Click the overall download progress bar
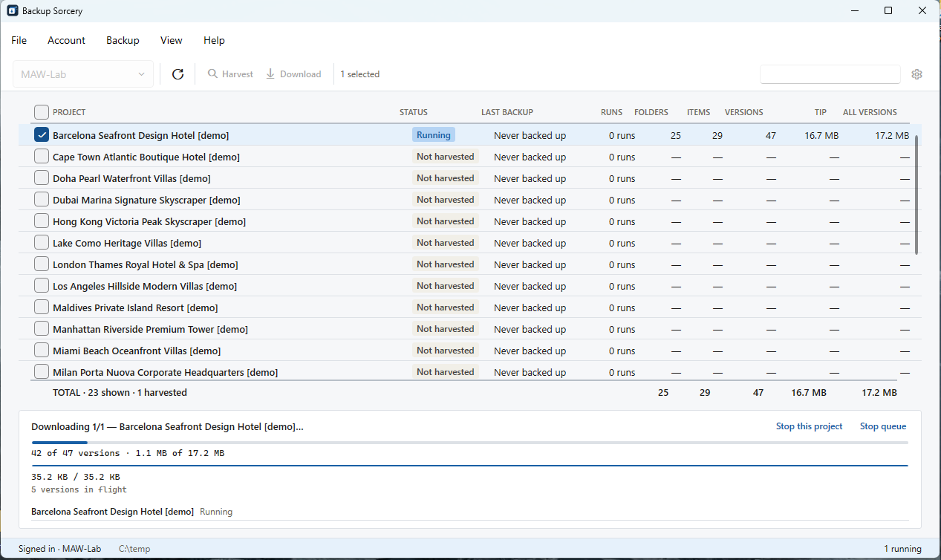Screen dimensions: 941x560 (469, 443)
